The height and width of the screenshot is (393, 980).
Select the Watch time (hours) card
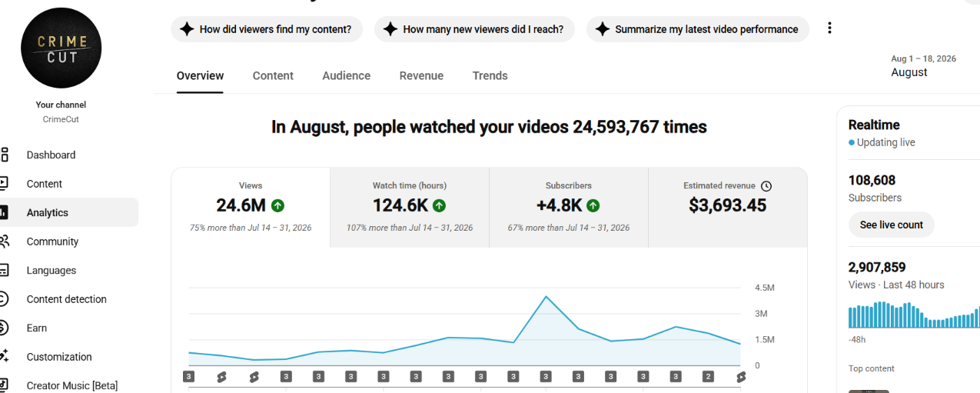pos(410,208)
